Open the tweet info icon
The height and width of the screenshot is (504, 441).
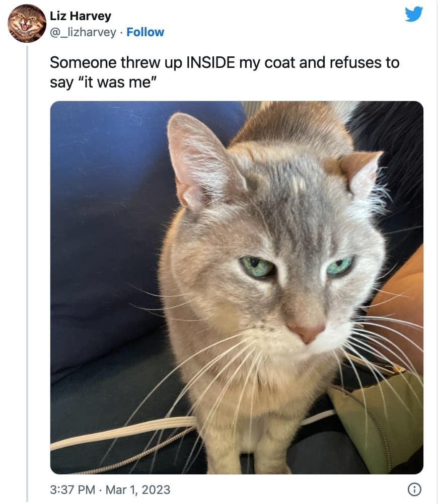pyautogui.click(x=414, y=489)
